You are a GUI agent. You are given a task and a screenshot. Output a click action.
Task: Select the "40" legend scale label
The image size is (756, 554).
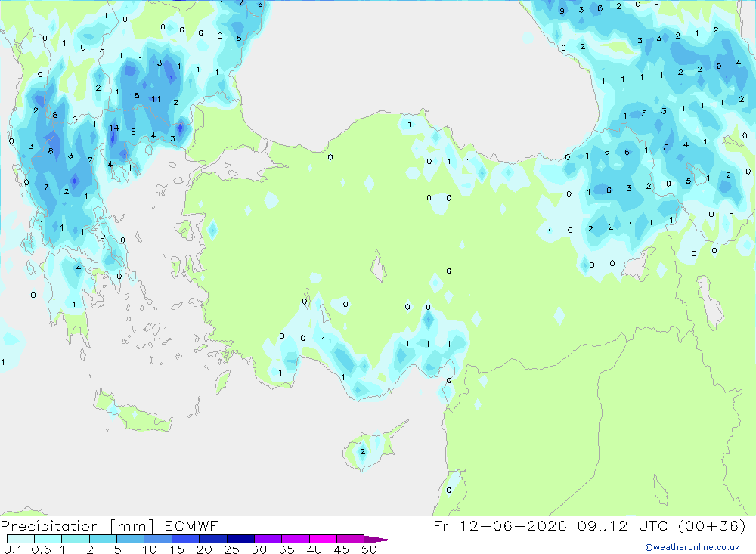[314, 549]
